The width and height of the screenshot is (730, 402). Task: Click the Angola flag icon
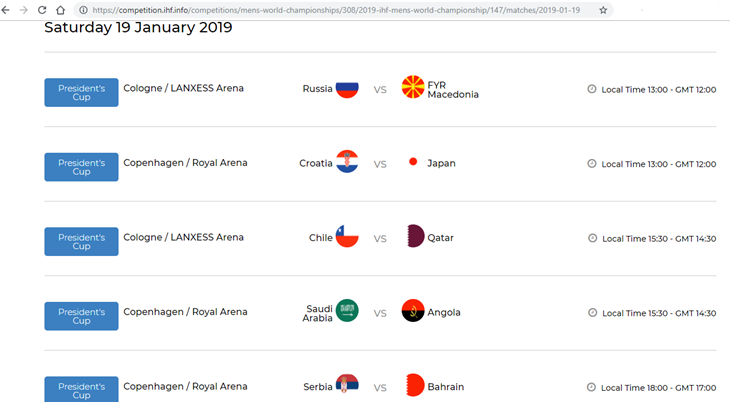(412, 312)
